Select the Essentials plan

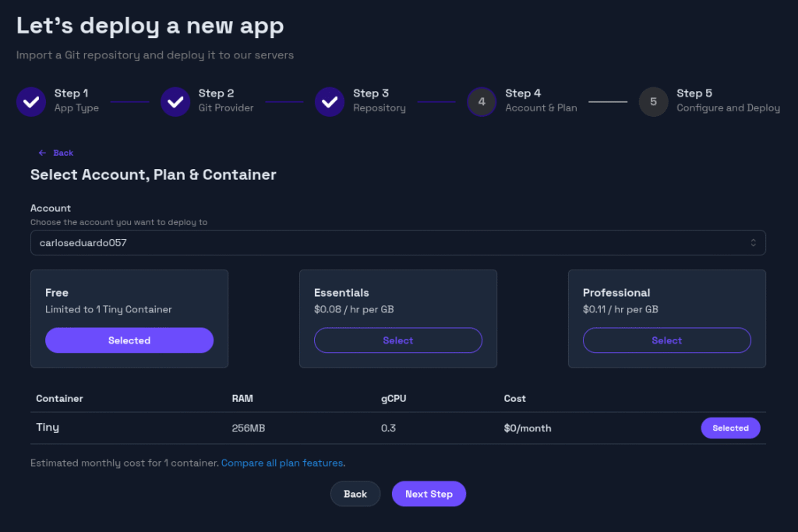click(398, 340)
